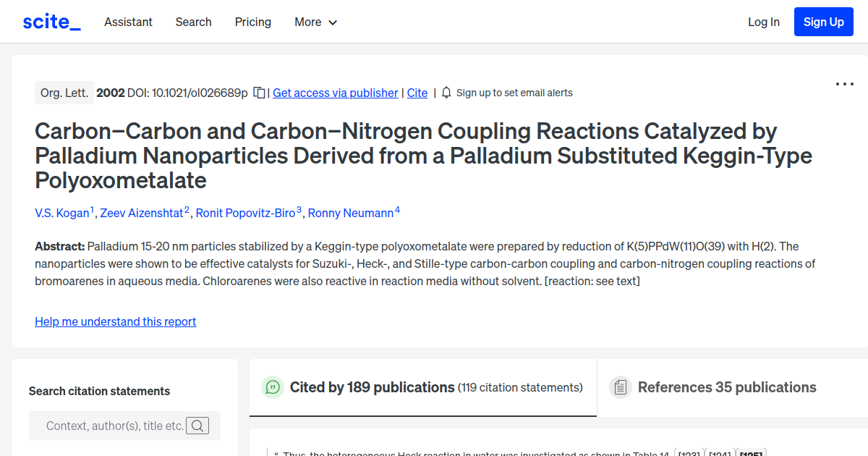Open the Assistant menu item
Viewport: 868px width, 456px height.
click(x=128, y=22)
